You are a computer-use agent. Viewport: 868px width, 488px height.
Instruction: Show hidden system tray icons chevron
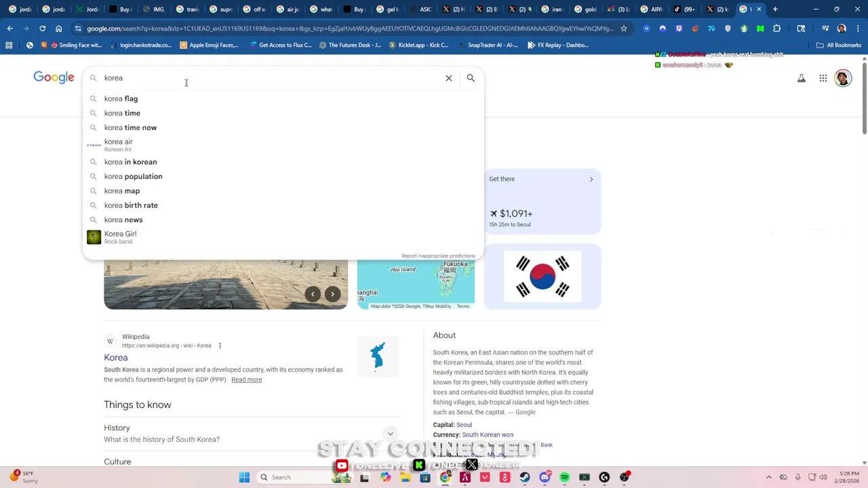point(768,477)
